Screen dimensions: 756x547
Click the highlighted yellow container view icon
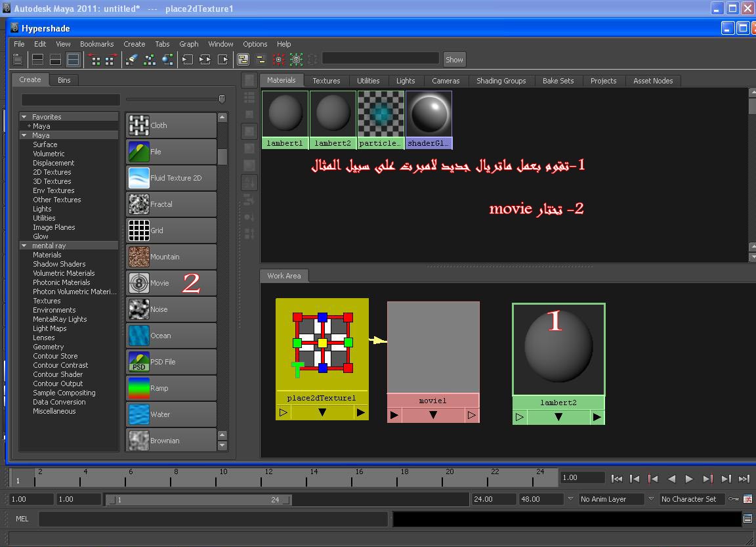(243, 60)
